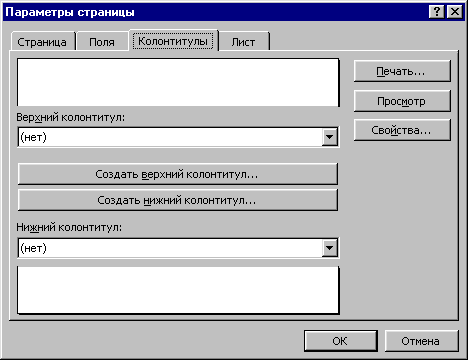
Task: Click Создать верхний колонтитул... button
Action: tap(178, 174)
